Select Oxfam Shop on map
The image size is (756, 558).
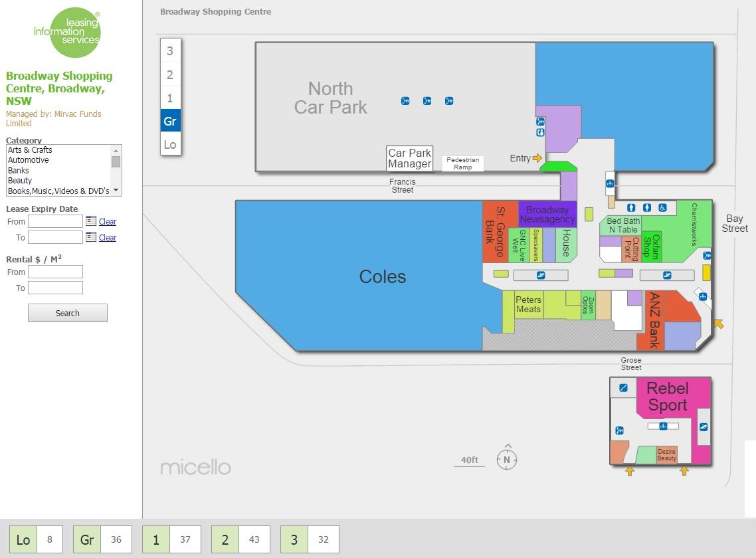pyautogui.click(x=651, y=247)
